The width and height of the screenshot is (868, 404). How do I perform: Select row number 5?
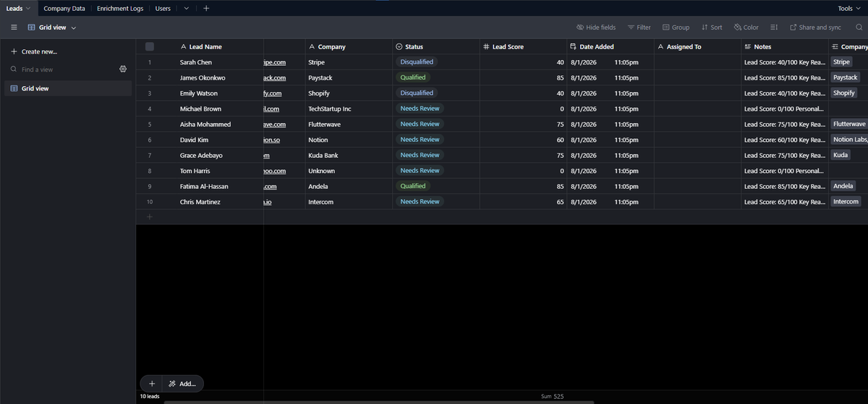click(149, 125)
